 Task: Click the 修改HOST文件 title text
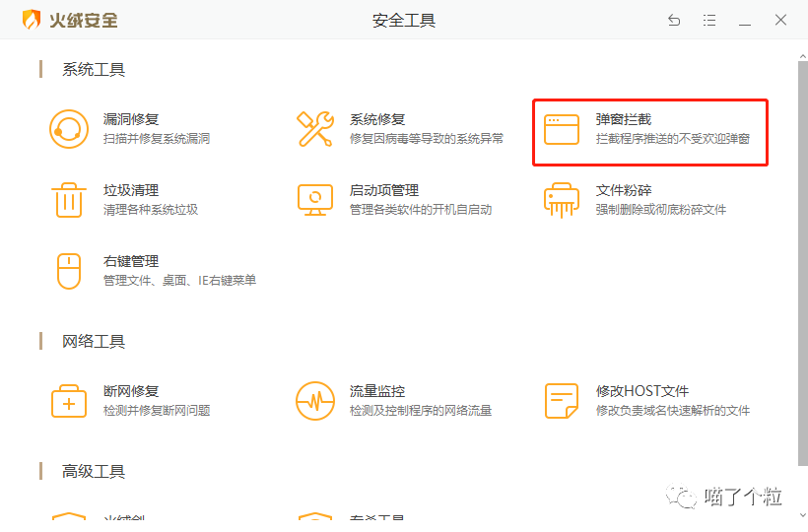pyautogui.click(x=642, y=391)
